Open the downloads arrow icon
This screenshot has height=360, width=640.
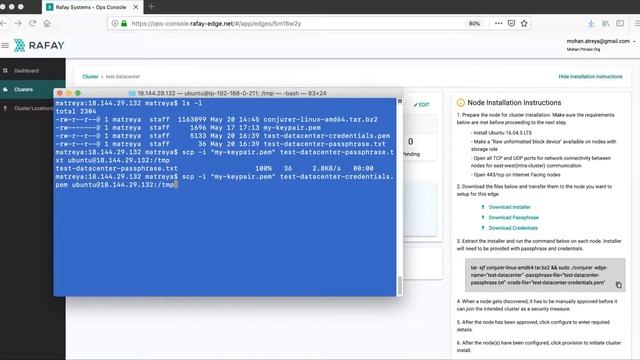coord(591,24)
